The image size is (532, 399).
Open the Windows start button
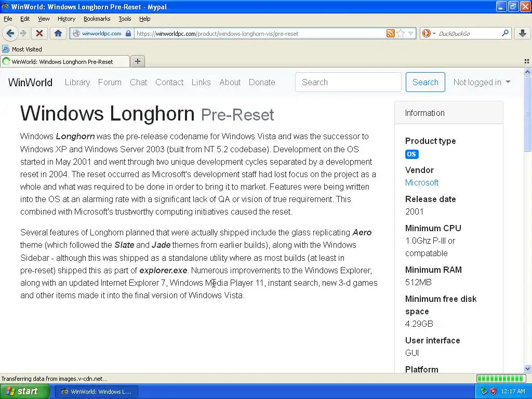25,391
